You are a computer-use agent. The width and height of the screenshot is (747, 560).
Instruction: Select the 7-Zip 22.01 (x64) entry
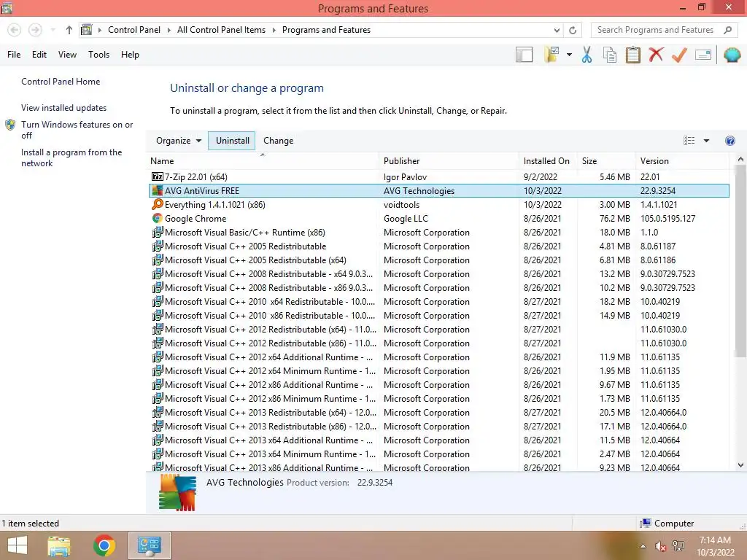pyautogui.click(x=438, y=176)
